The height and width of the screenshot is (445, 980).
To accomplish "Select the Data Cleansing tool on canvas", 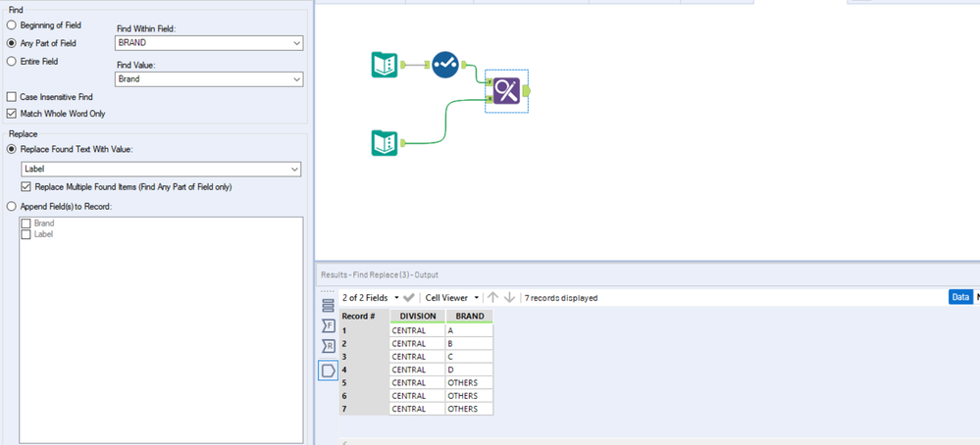I will [x=445, y=65].
